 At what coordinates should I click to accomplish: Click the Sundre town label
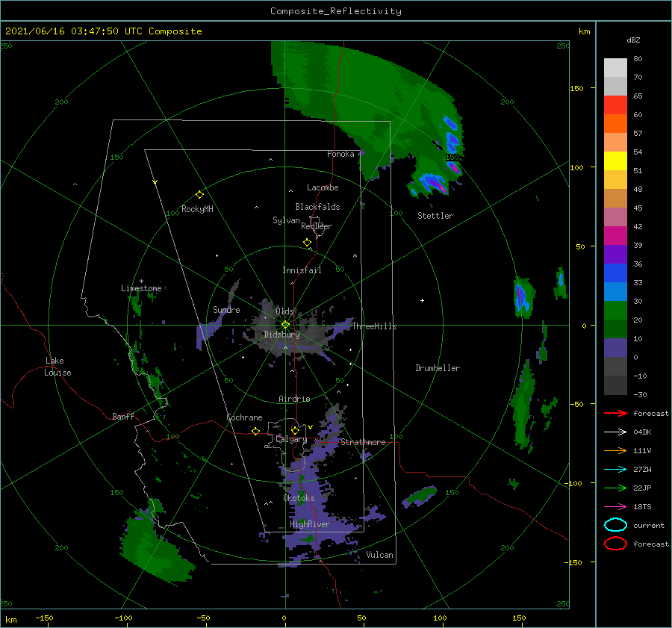[226, 309]
